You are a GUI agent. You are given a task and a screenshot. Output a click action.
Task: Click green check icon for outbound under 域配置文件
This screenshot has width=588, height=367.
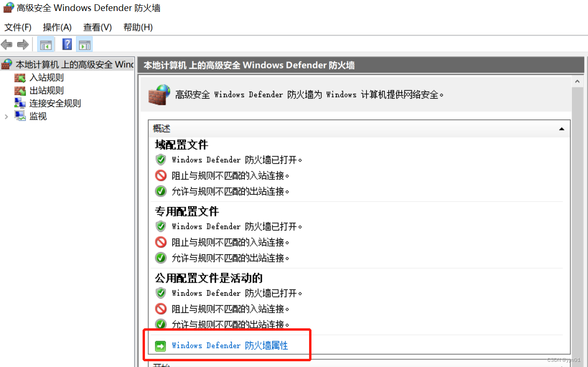pyautogui.click(x=161, y=191)
